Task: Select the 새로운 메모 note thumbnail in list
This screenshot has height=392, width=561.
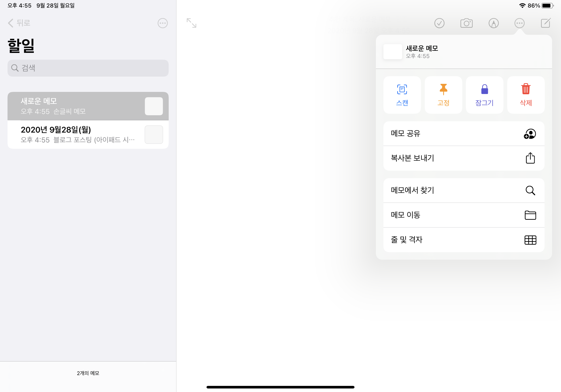Action: [x=154, y=106]
